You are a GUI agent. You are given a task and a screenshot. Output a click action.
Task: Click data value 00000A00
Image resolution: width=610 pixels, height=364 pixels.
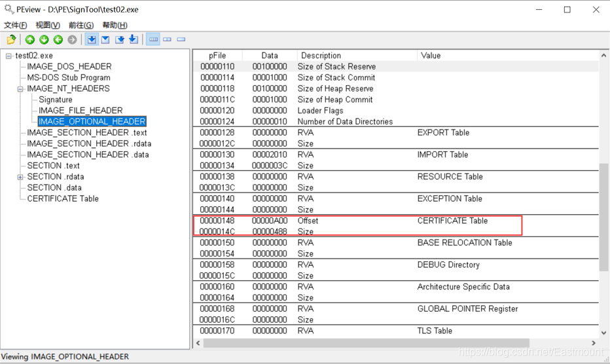point(270,221)
